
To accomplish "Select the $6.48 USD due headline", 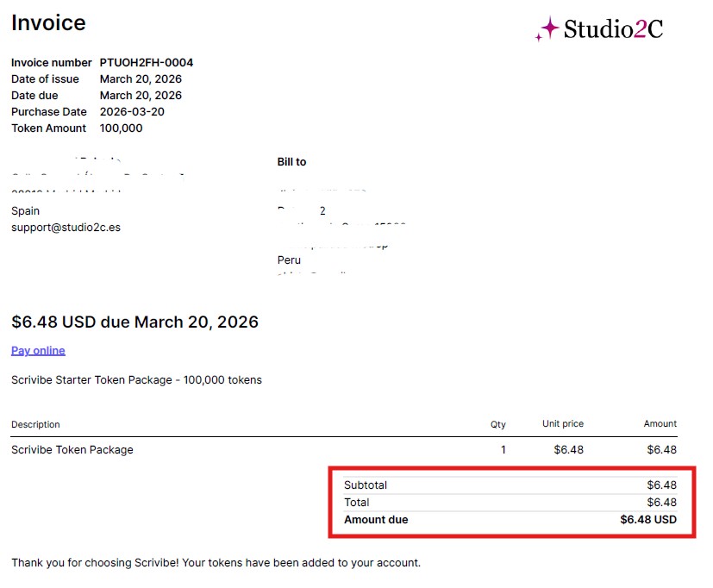I will coord(135,322).
